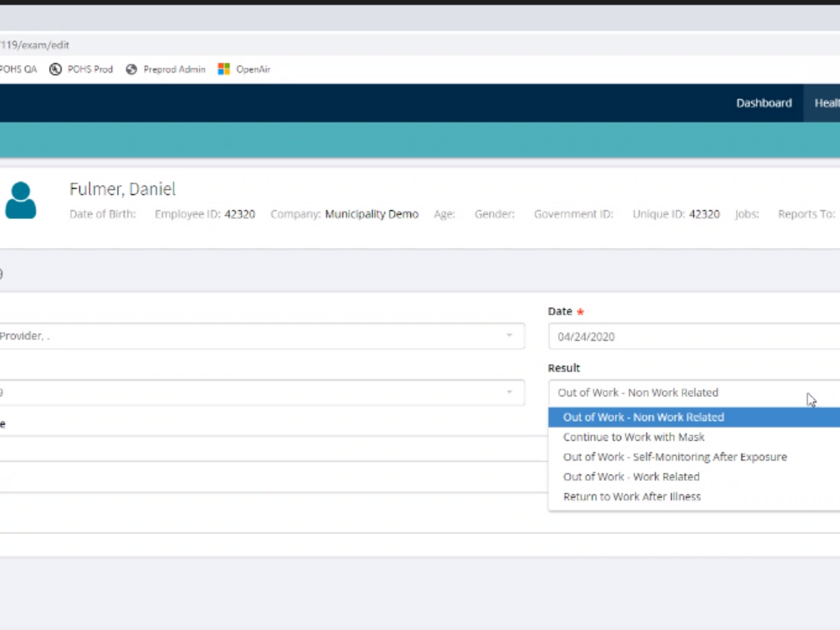Expand the dropdown below the Provider field
840x630 pixels.
(x=510, y=393)
